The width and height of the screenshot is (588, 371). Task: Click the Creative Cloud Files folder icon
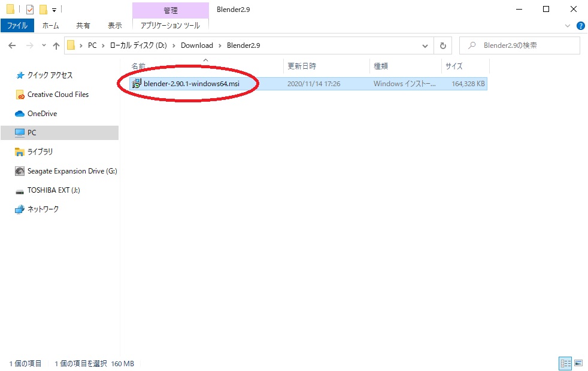point(20,95)
